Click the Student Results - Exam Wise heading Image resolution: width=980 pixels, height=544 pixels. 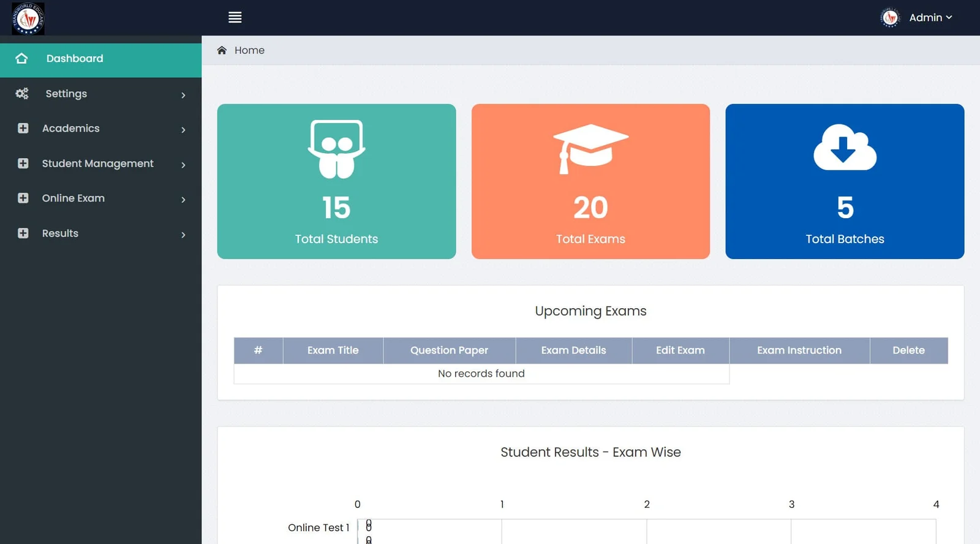(590, 452)
